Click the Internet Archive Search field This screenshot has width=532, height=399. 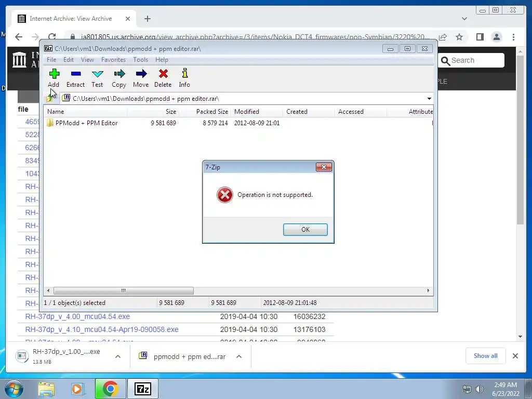(x=471, y=60)
